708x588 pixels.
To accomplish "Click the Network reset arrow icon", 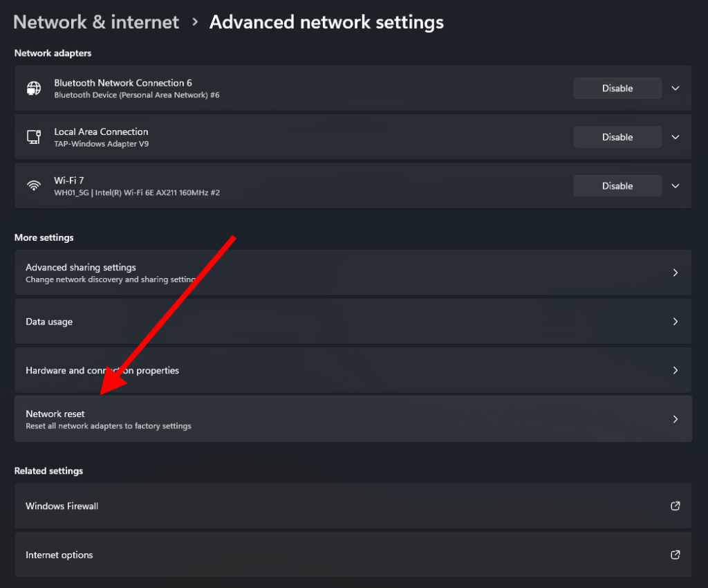I will pos(676,419).
